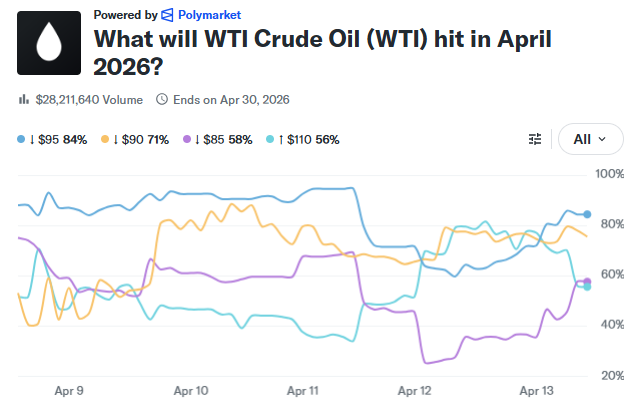Click the purple dot at the $85 line end

(x=587, y=282)
